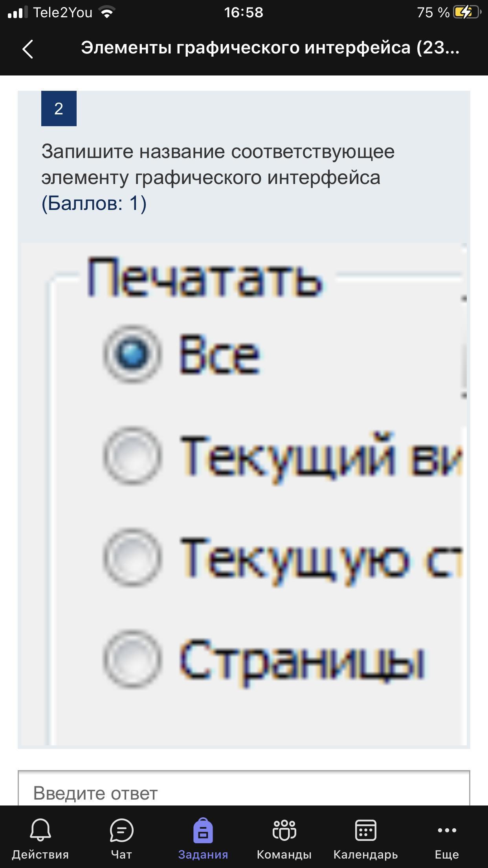Tap the back arrow in header
Image resolution: width=488 pixels, height=868 pixels.
(28, 49)
